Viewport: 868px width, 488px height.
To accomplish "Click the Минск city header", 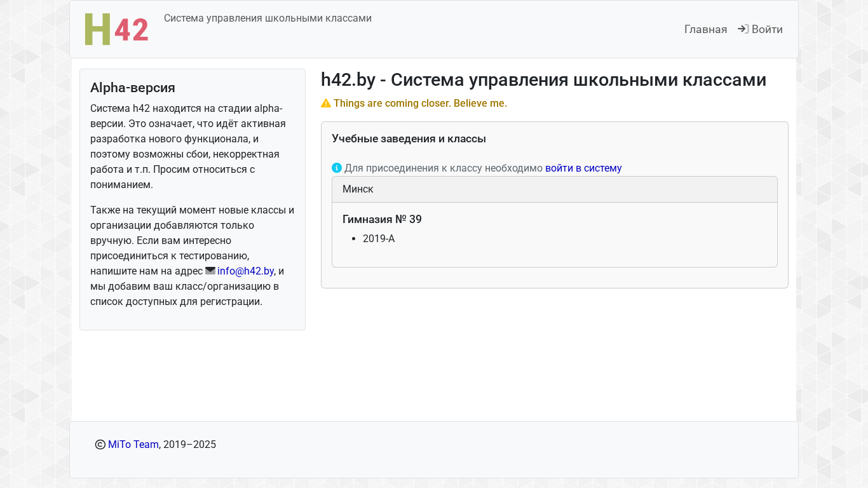I will pyautogui.click(x=555, y=189).
